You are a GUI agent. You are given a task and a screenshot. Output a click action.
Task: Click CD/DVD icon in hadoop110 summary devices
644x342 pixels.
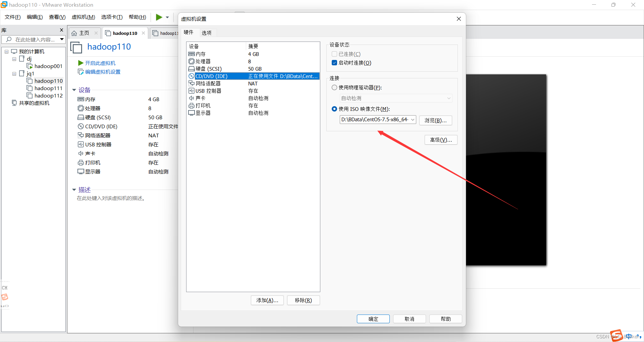[81, 126]
